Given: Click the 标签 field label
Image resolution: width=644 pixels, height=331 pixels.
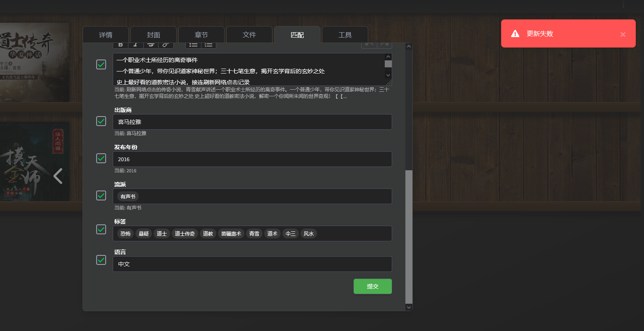Looking at the screenshot, I should (120, 222).
